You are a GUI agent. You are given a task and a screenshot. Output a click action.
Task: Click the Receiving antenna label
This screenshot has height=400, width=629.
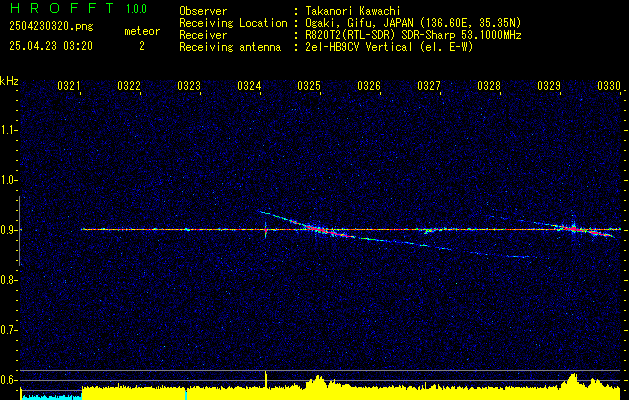[230, 47]
